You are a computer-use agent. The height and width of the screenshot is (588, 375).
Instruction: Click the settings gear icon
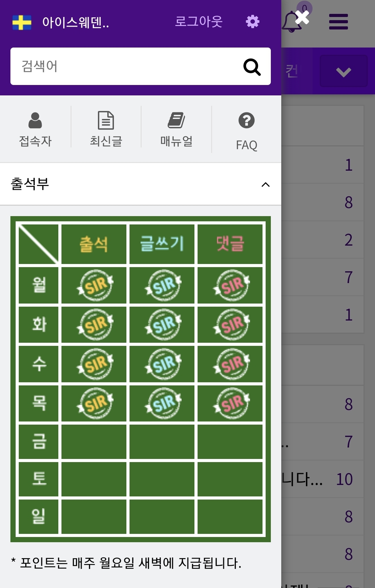pos(252,22)
